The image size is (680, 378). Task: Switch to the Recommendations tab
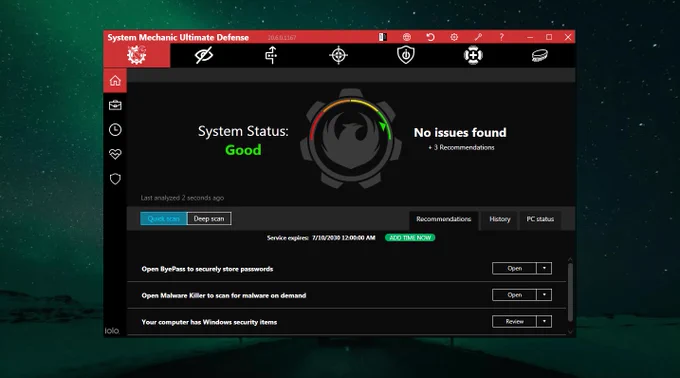click(444, 219)
